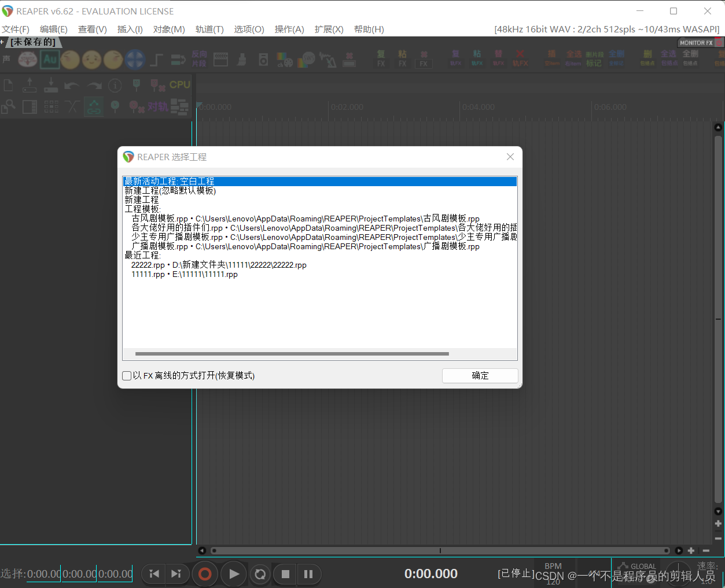Viewport: 725px width, 588px height.
Task: Open the 插入(I) menu
Action: [130, 29]
